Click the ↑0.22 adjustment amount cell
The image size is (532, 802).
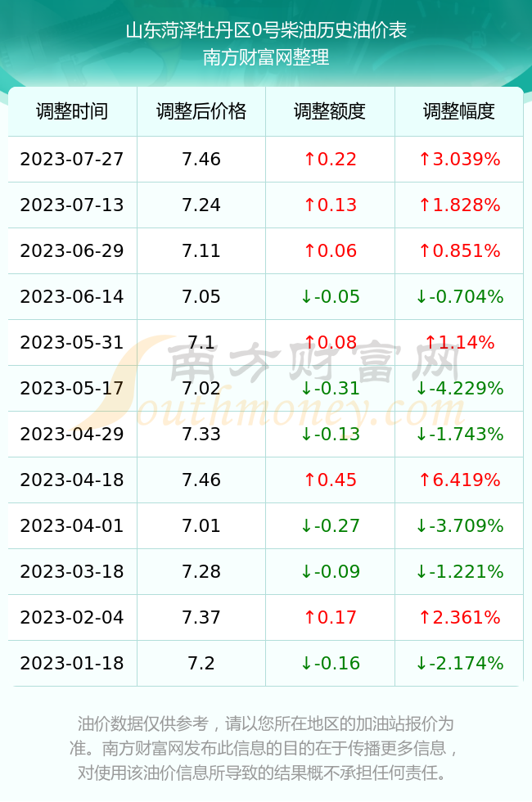coord(330,159)
